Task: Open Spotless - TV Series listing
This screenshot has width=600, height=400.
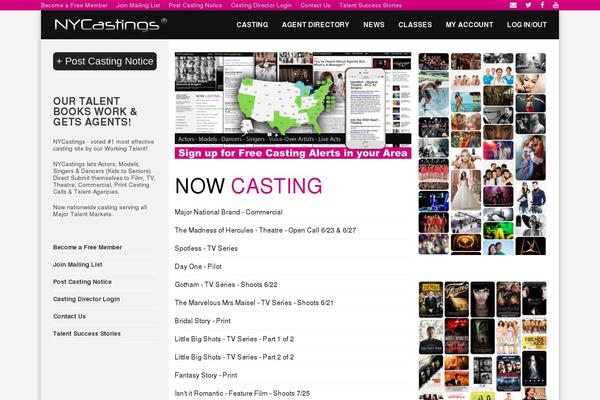Action: point(206,248)
